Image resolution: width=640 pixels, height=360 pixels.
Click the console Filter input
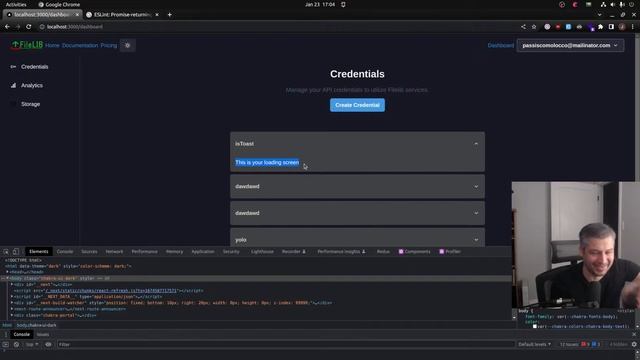tap(286, 344)
